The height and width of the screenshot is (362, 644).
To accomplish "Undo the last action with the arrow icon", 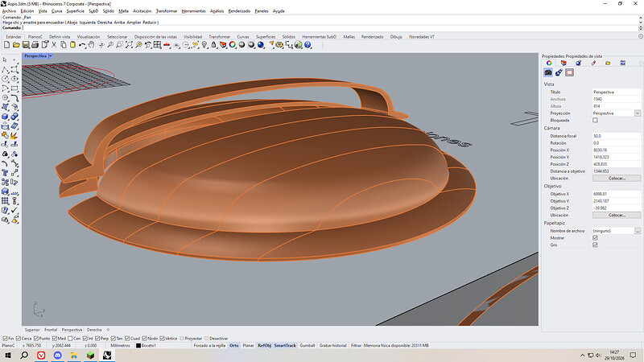I will pyautogui.click(x=82, y=45).
